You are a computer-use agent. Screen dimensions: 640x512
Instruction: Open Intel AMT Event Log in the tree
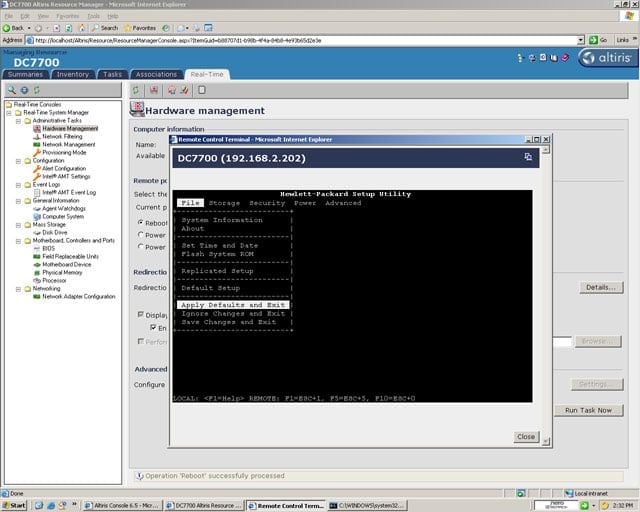69,192
